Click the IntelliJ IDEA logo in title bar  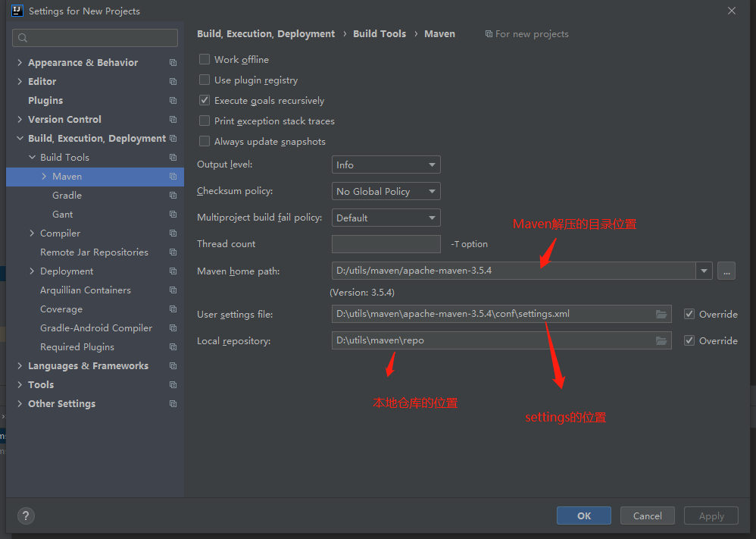point(17,11)
